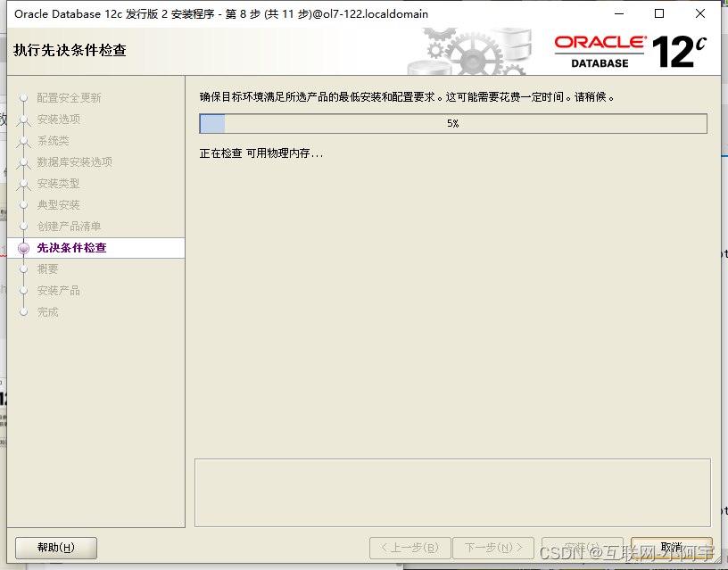Click the empty details box at bottom
The height and width of the screenshot is (570, 728).
452,493
